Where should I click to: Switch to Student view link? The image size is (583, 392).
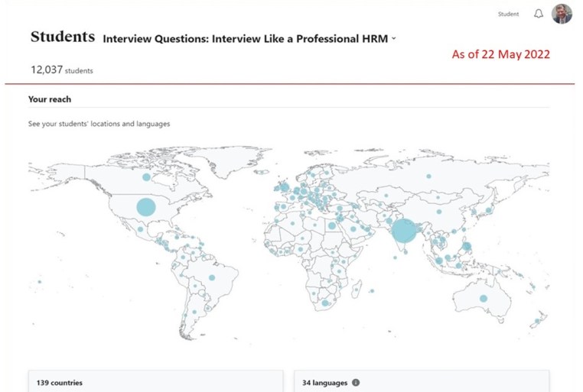[508, 14]
